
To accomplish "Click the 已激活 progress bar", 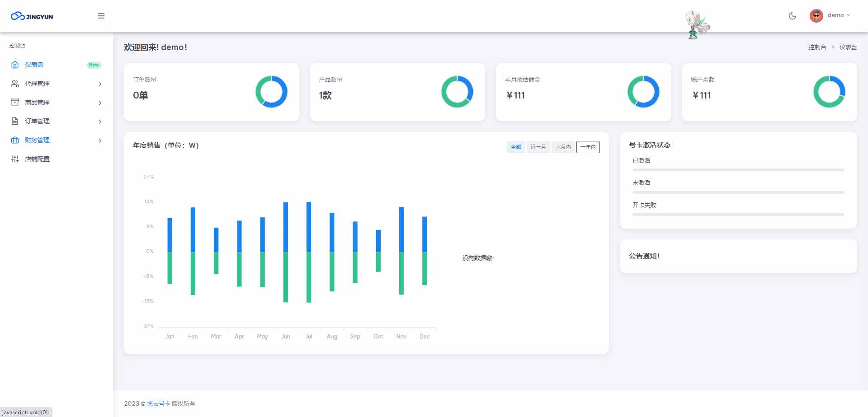I will click(x=738, y=170).
